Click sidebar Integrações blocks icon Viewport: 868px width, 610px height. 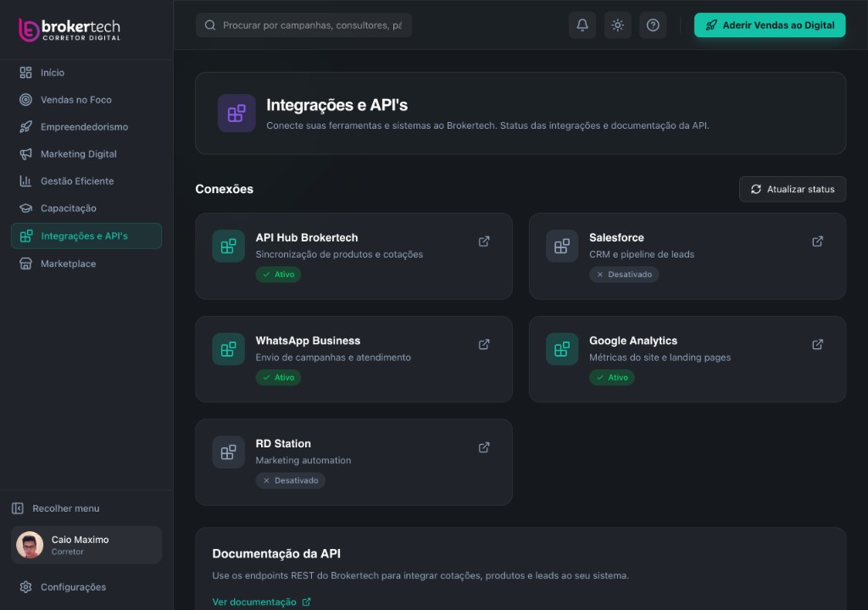[x=26, y=236]
